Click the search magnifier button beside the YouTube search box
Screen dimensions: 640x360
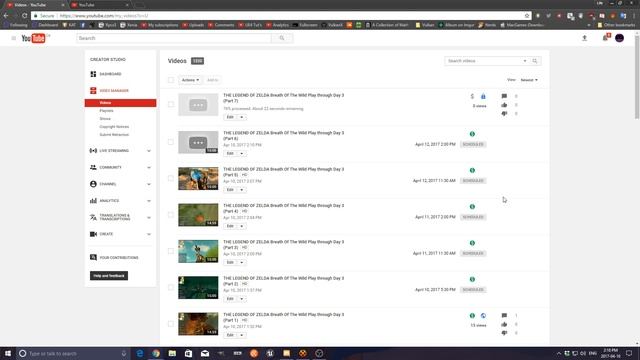(x=282, y=38)
